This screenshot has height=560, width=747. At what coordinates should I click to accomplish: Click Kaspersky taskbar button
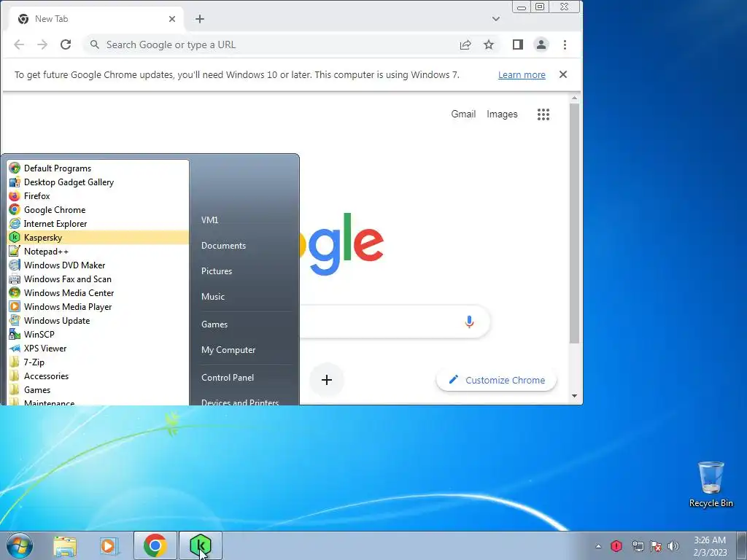click(200, 545)
